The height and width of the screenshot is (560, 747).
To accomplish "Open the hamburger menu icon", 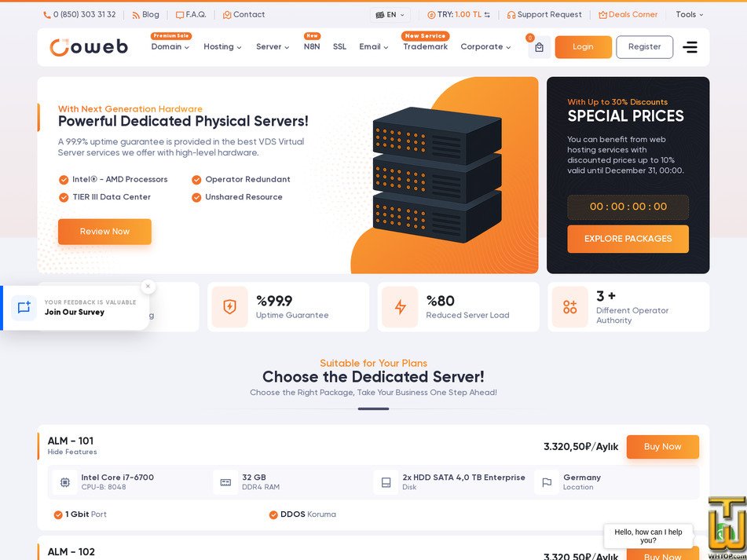I will pos(690,46).
